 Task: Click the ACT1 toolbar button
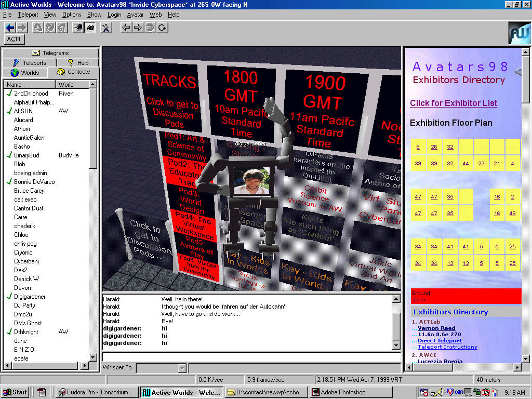point(14,39)
